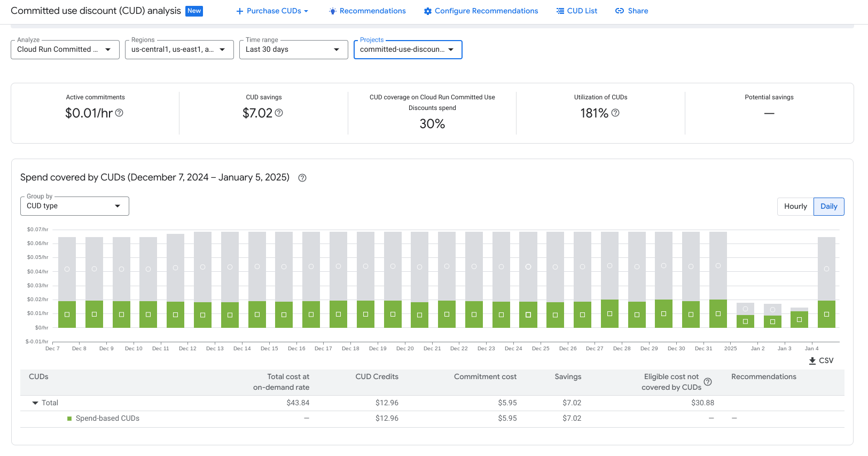Switch chart to Hourly view
The width and height of the screenshot is (868, 456).
click(x=795, y=207)
